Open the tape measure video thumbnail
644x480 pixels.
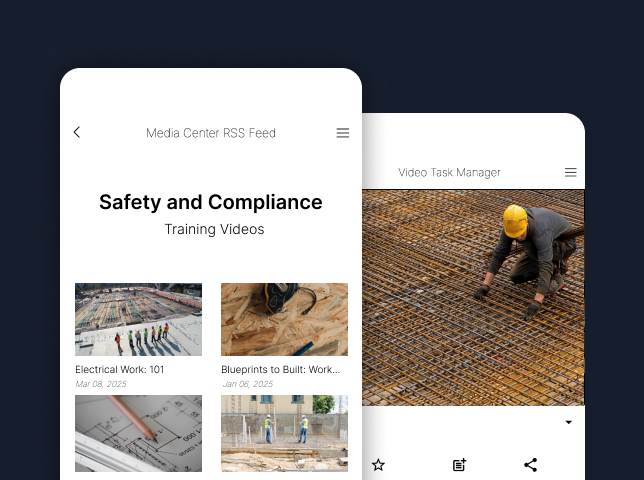[284, 319]
